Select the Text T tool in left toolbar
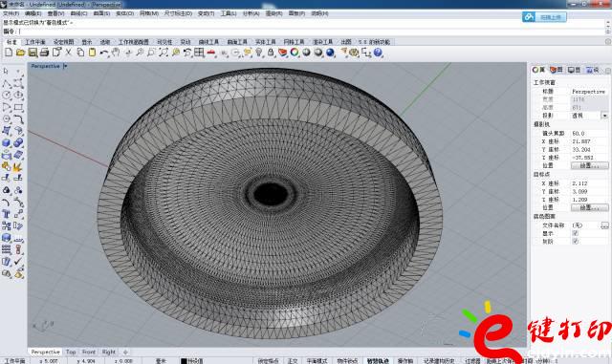 point(7,214)
